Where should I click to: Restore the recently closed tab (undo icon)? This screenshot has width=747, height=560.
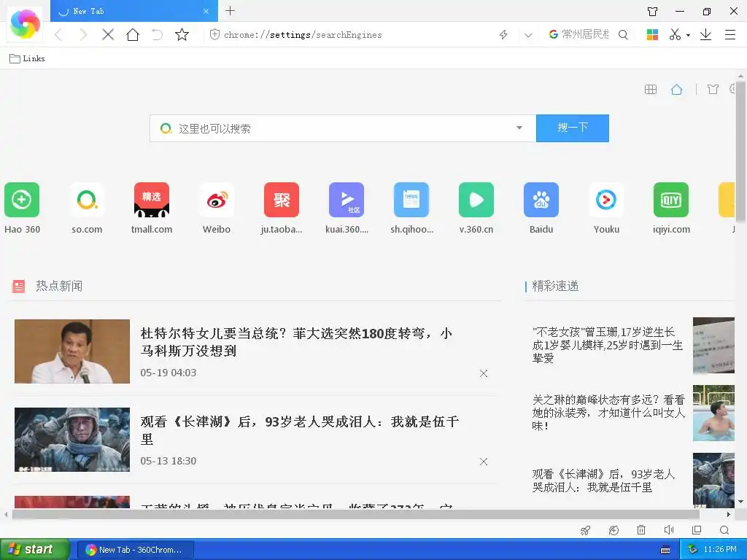click(x=158, y=34)
